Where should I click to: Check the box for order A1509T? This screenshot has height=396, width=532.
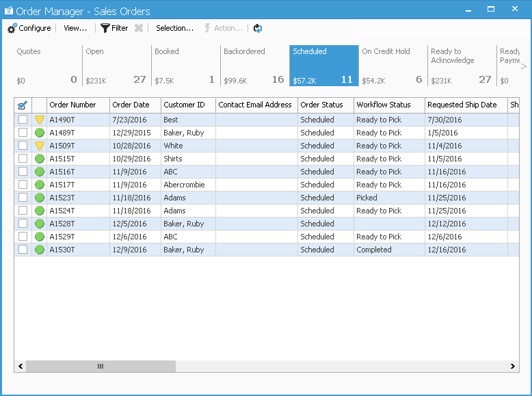(23, 145)
